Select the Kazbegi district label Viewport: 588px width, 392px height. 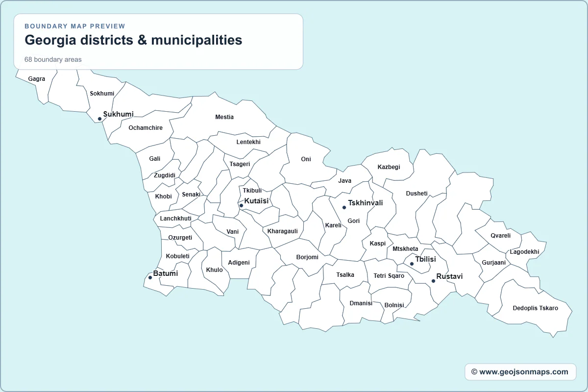click(389, 167)
